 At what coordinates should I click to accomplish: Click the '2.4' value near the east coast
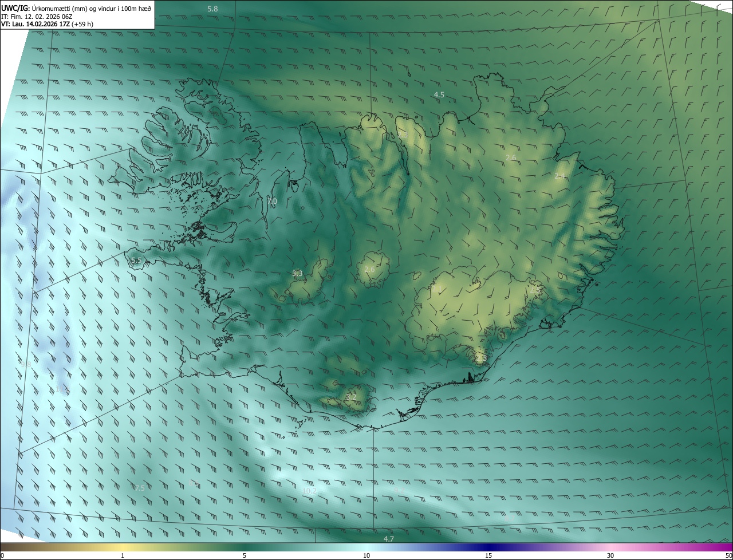[559, 176]
